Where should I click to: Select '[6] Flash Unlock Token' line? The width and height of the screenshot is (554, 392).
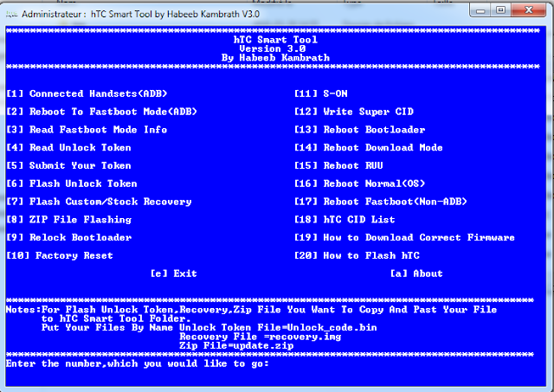(72, 183)
